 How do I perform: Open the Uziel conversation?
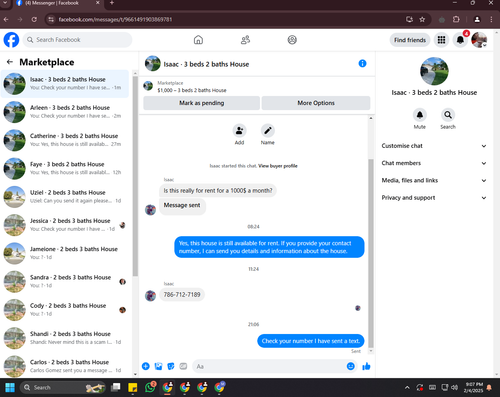[65, 197]
